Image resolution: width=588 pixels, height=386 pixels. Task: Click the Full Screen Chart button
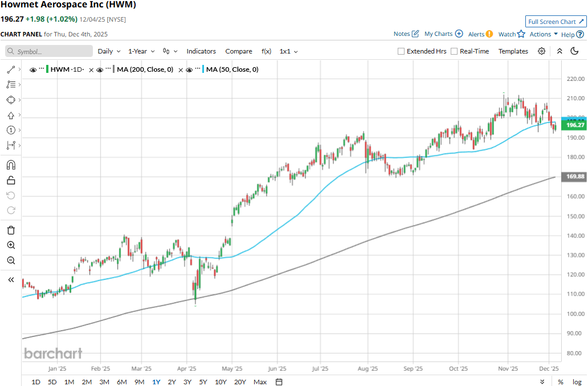pyautogui.click(x=556, y=22)
